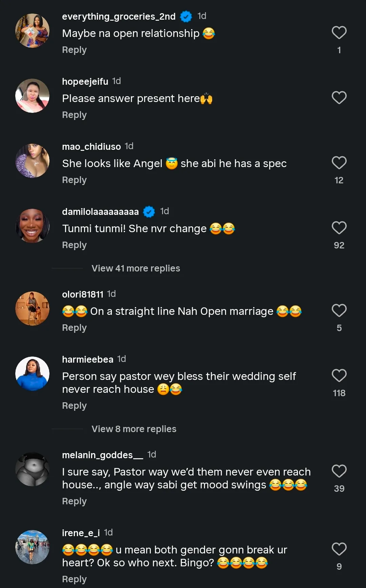Like harmieebea's pastor wedding comment
The height and width of the screenshot is (588, 366).
tap(339, 376)
